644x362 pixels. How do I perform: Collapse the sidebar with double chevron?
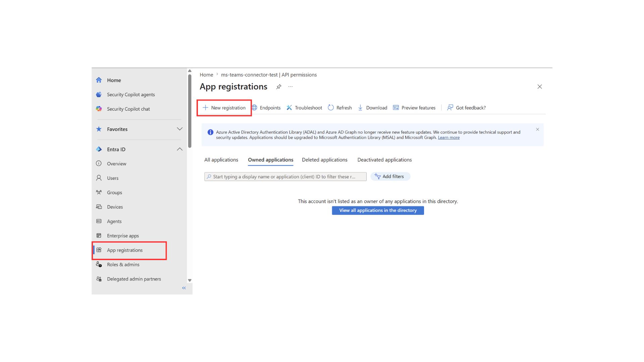click(184, 288)
